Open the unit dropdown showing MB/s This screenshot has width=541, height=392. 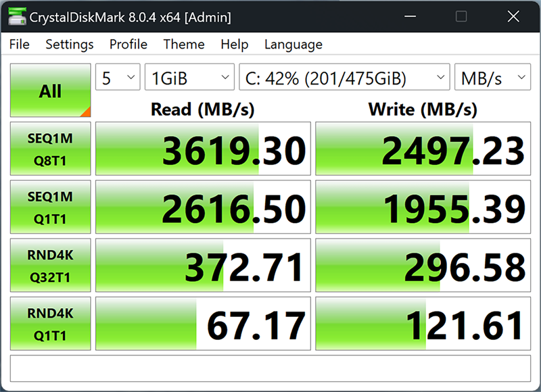[x=493, y=77]
